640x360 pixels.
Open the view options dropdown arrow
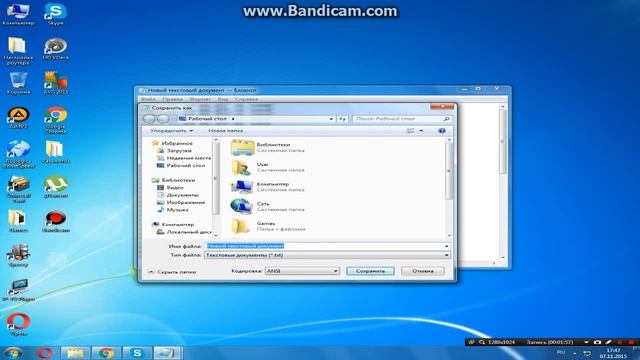(421, 131)
